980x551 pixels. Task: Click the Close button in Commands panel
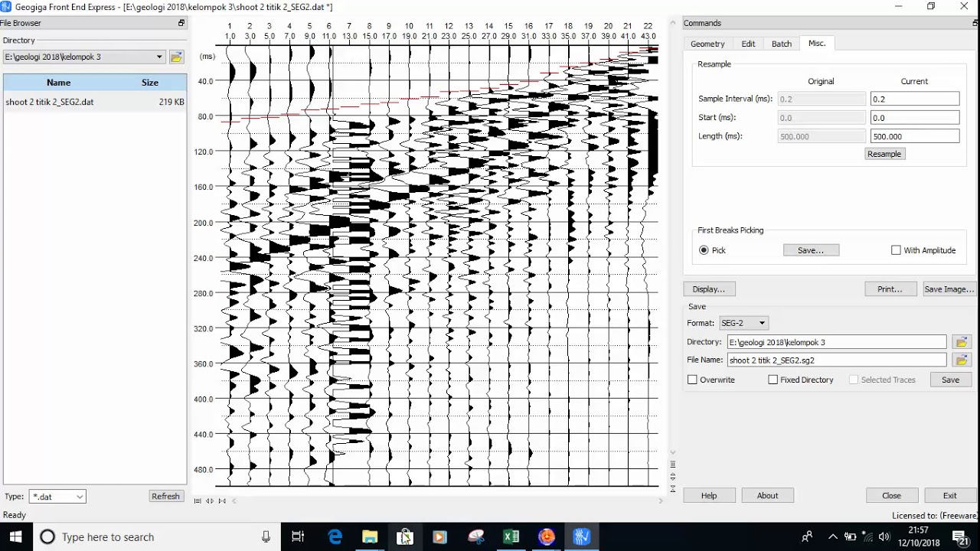click(891, 495)
